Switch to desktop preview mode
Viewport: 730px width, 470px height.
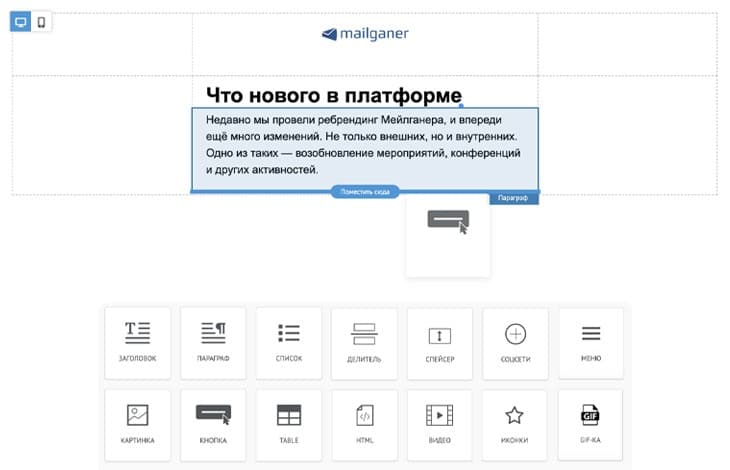[21, 23]
